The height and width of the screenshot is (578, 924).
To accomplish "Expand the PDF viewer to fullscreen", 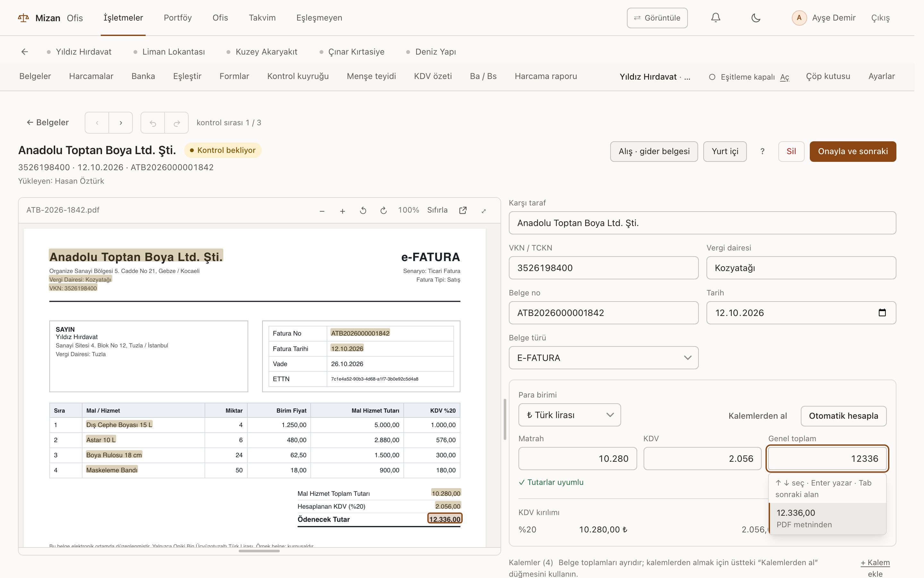I will tap(484, 211).
